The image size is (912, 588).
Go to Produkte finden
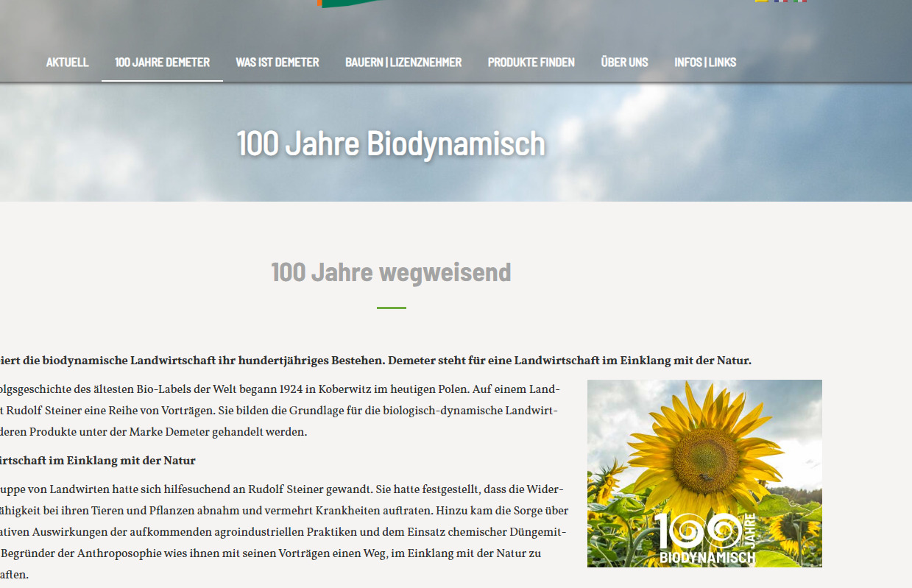click(531, 63)
